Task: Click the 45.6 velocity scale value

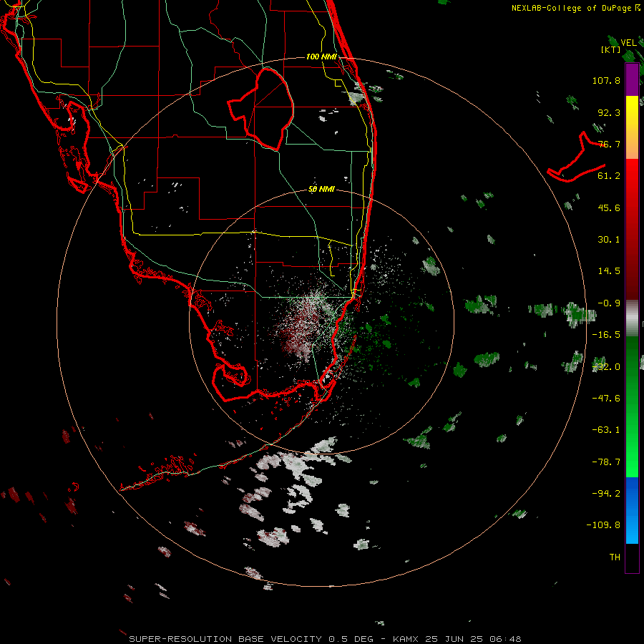Action: point(609,208)
